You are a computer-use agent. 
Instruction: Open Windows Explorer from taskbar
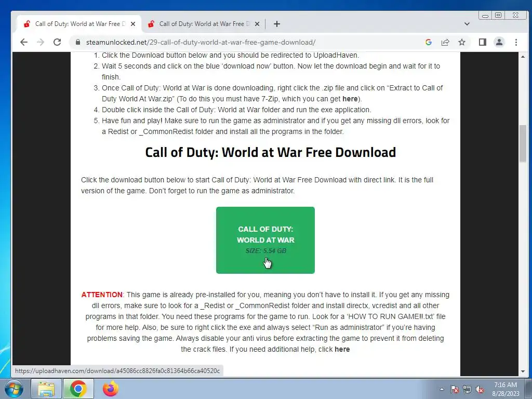click(46, 389)
